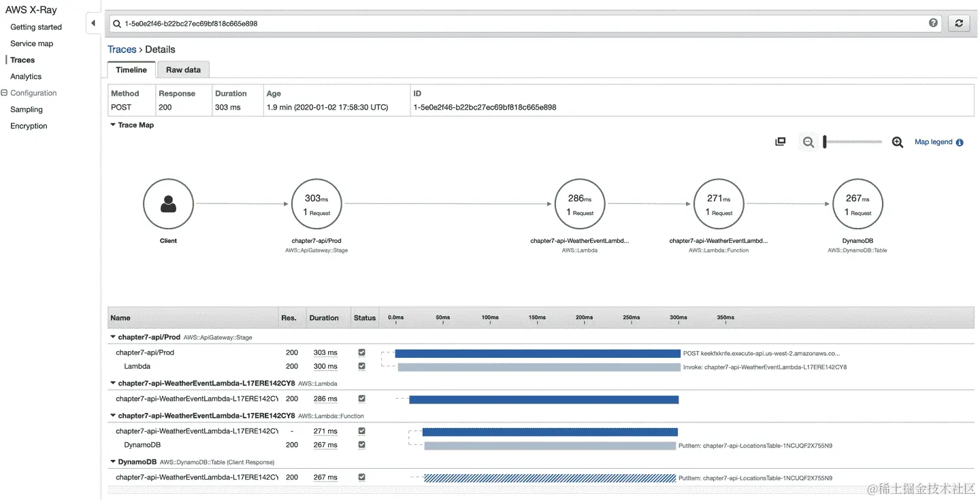Click the Invoke: chapter7-api-WeatherEventLambda label
Viewport: 980px width, 500px height.
764,367
